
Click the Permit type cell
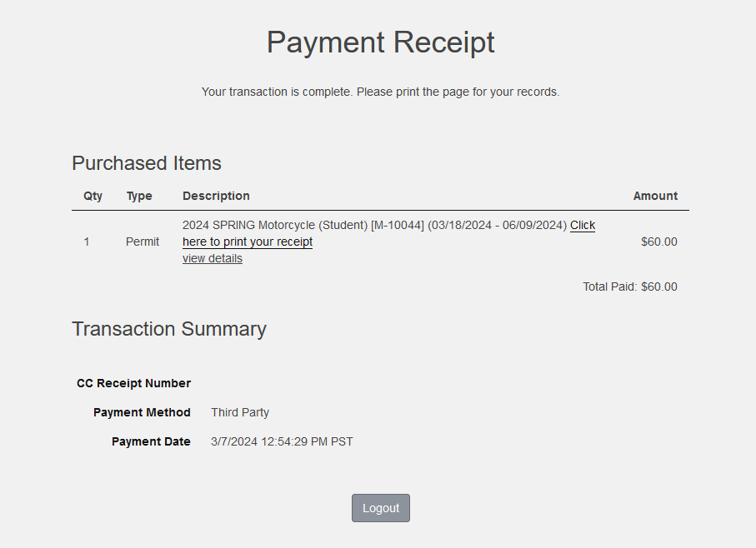pos(143,242)
